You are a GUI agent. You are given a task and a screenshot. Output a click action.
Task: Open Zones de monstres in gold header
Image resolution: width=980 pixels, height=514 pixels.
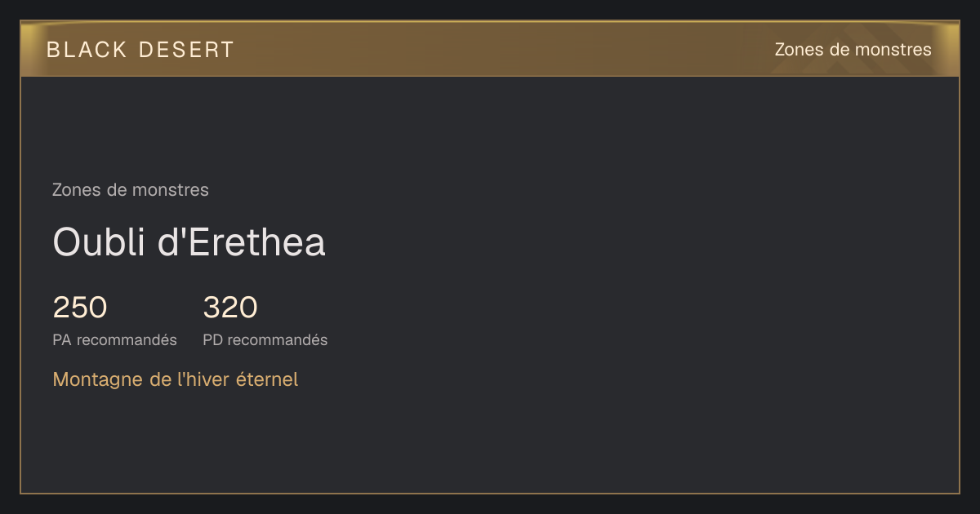coord(853,50)
